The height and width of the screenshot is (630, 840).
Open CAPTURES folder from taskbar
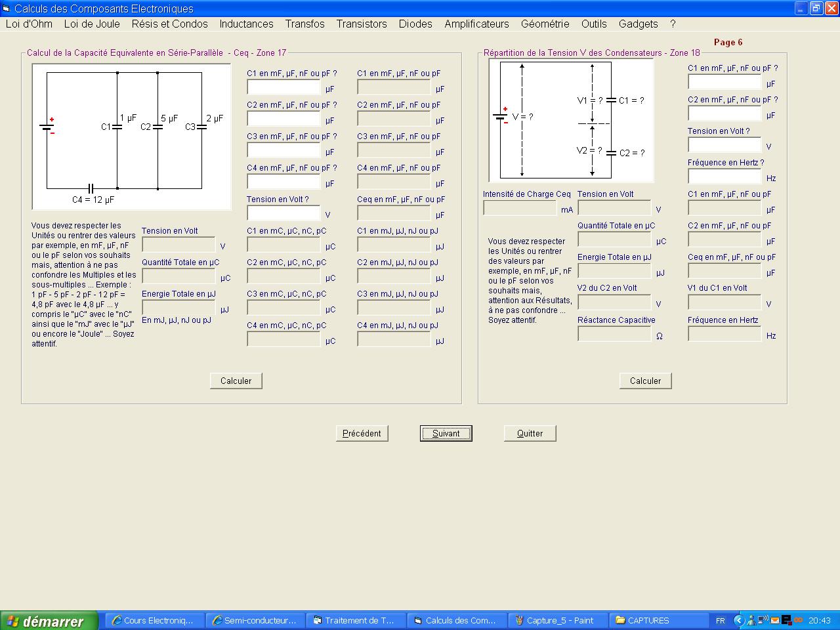click(x=658, y=620)
